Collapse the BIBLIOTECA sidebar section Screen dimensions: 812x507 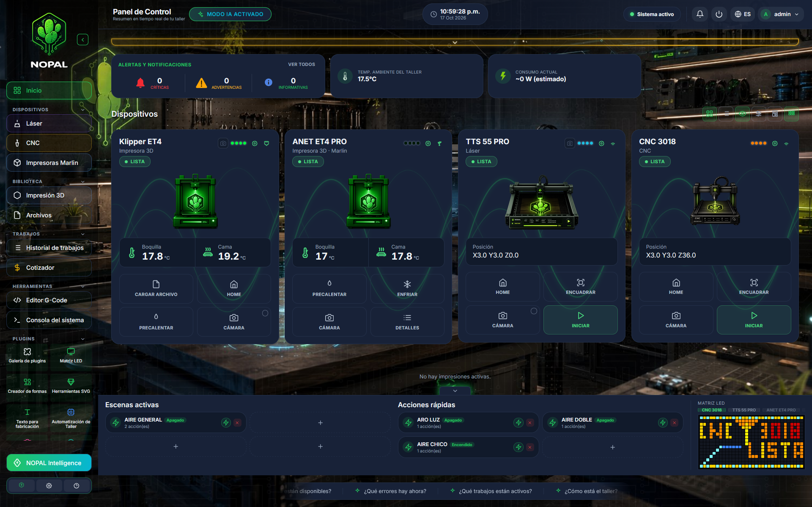pos(83,181)
